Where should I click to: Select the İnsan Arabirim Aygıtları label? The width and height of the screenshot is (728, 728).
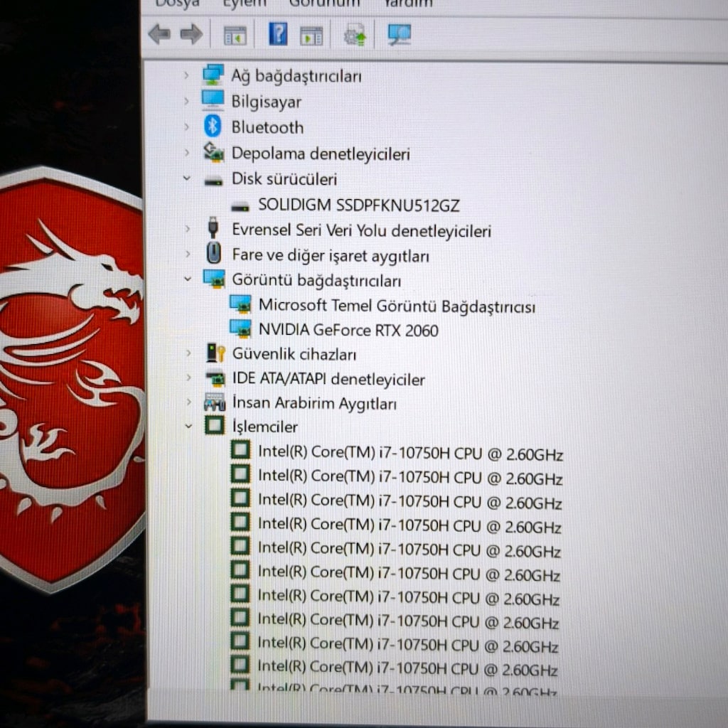314,403
